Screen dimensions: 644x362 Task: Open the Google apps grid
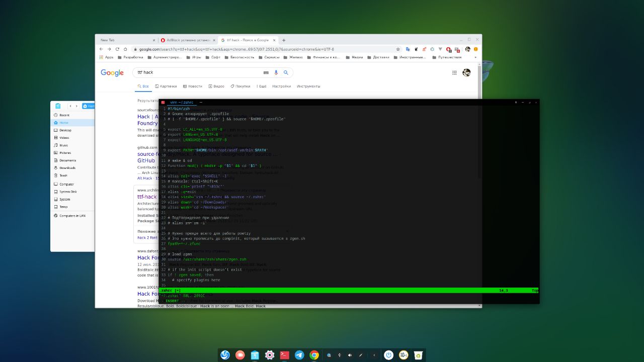pyautogui.click(x=454, y=73)
